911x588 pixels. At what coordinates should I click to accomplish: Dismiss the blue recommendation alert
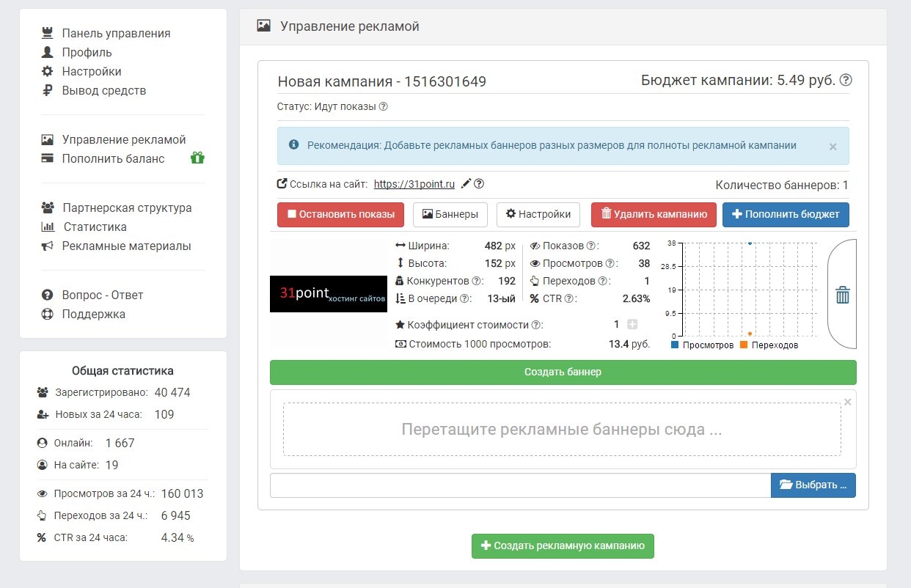pyautogui.click(x=833, y=147)
